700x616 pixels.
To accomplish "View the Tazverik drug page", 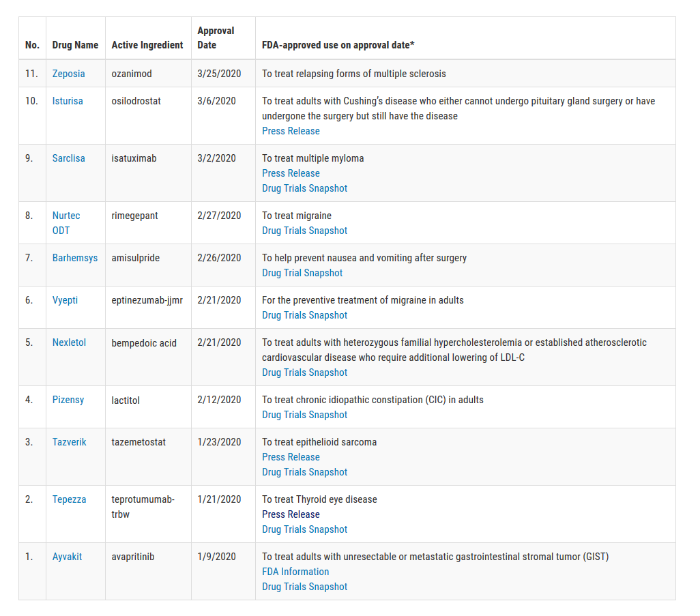I will click(x=70, y=442).
